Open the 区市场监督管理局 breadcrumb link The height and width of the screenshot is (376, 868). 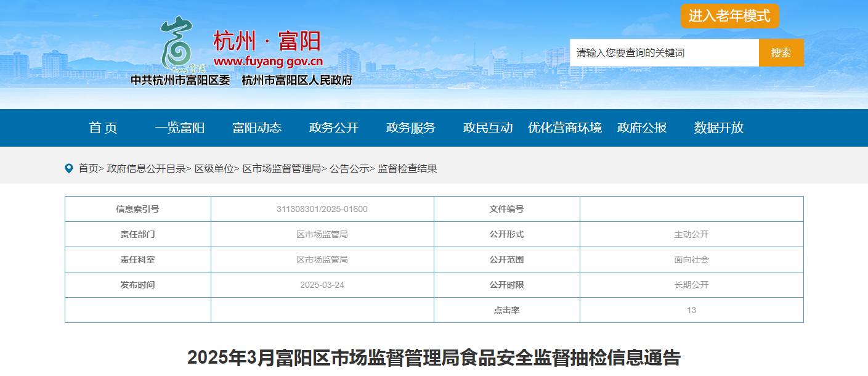click(282, 168)
